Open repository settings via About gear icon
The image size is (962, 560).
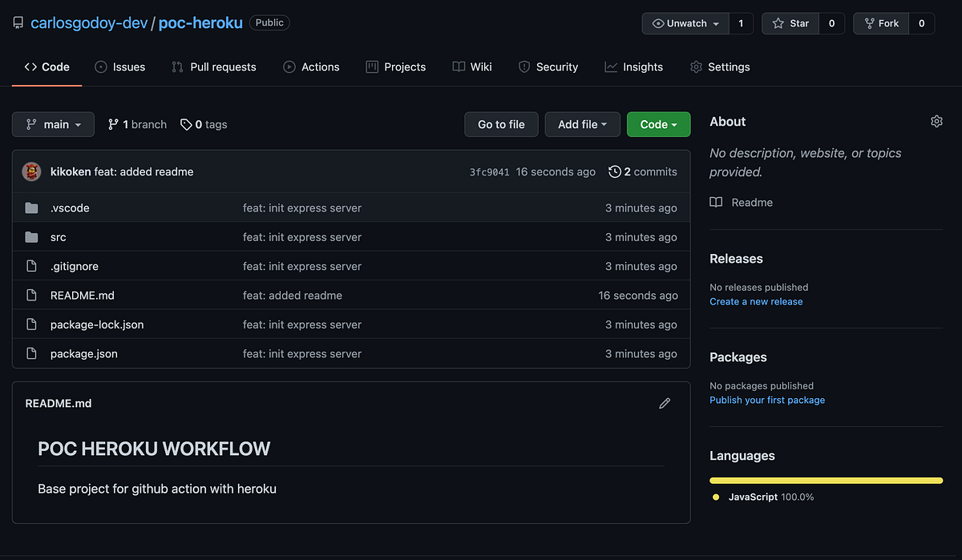click(x=936, y=121)
